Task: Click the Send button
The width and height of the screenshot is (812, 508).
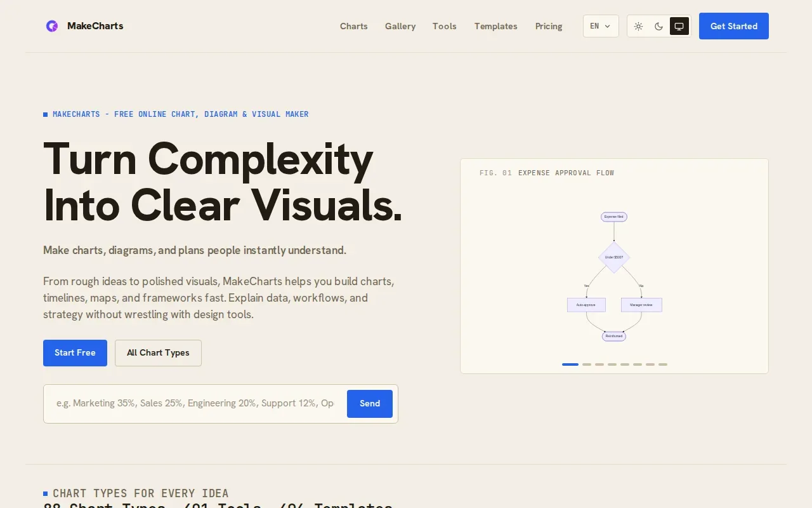Action: (x=370, y=404)
